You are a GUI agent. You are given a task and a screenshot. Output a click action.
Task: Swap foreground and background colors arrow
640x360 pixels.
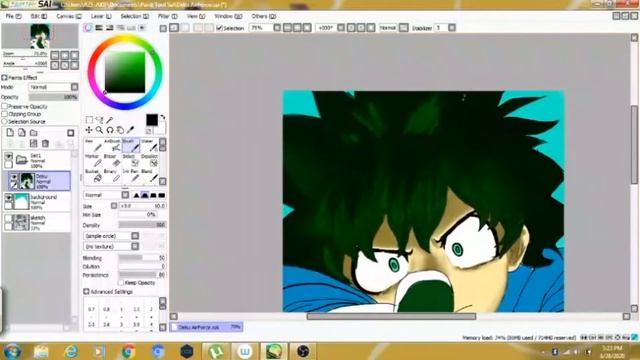point(162,118)
